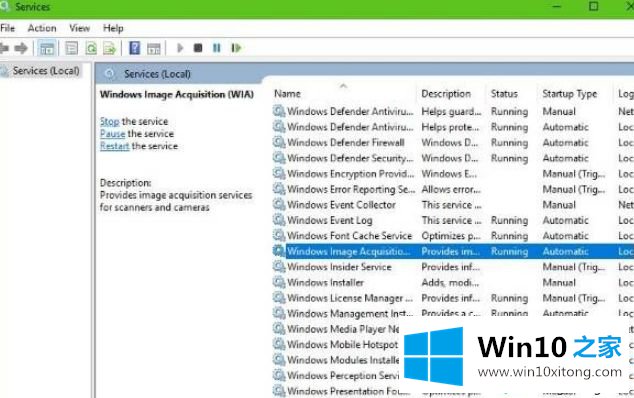
Task: Click gear icon of Windows Image Acquisition row
Action: [279, 251]
